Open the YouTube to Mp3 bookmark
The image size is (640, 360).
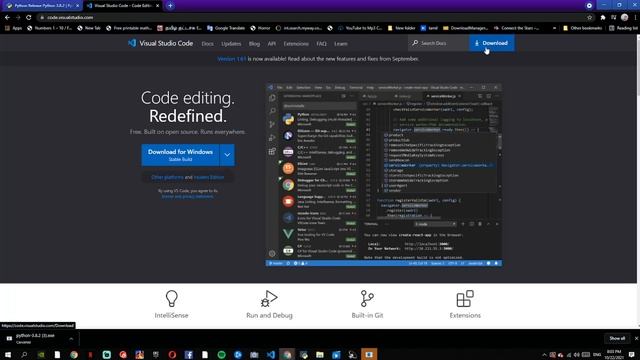coord(359,28)
